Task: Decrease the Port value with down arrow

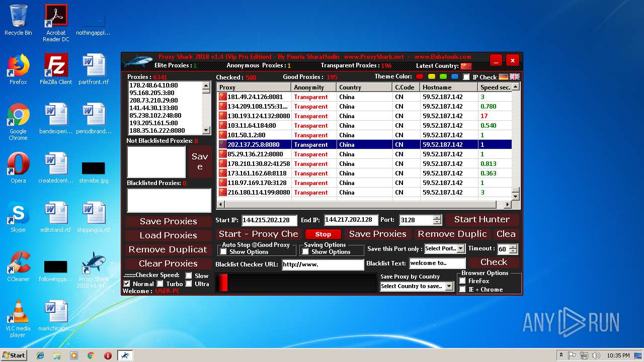Action: coord(437,223)
